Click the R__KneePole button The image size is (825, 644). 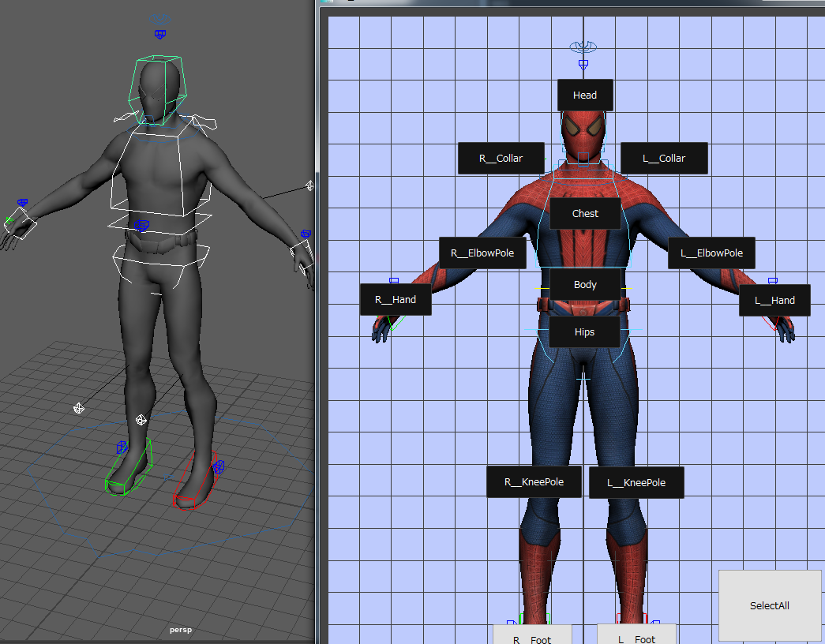coord(534,482)
